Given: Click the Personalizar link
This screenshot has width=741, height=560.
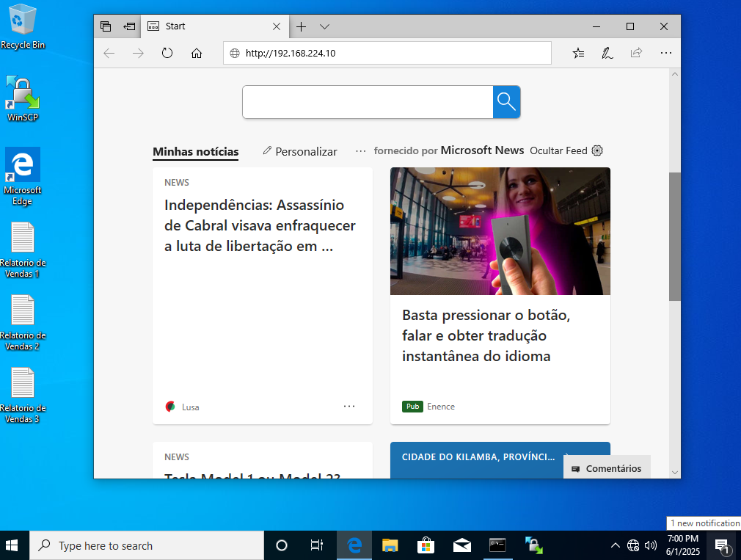Looking at the screenshot, I should pyautogui.click(x=299, y=151).
